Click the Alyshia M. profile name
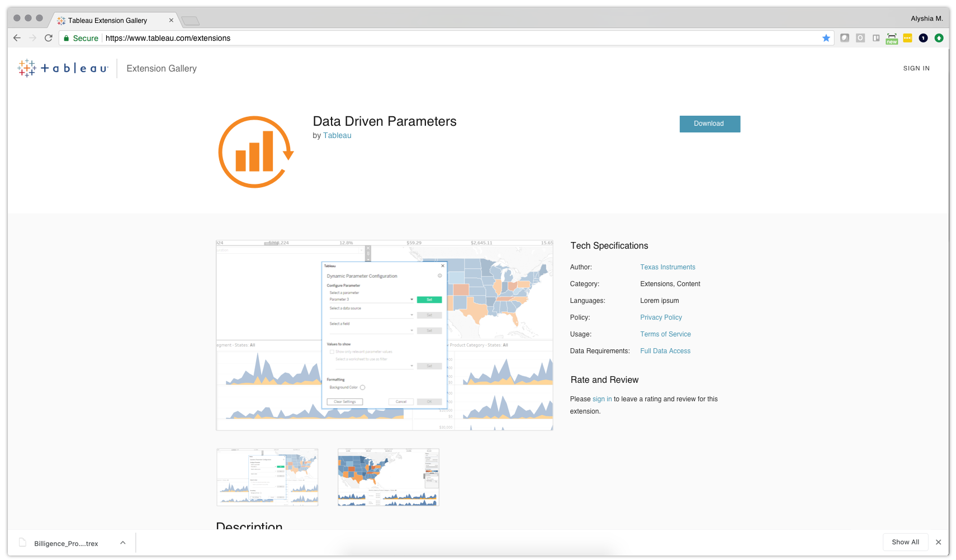This screenshot has width=956, height=560. (926, 18)
